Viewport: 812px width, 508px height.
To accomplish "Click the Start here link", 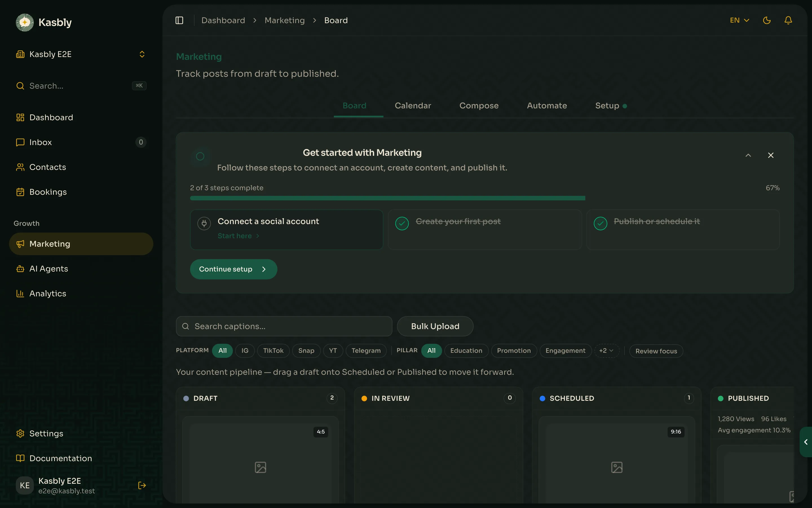I will [238, 236].
